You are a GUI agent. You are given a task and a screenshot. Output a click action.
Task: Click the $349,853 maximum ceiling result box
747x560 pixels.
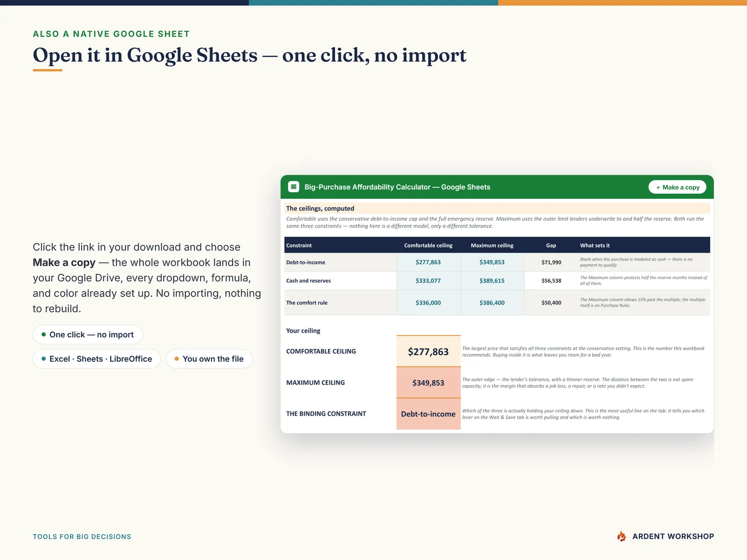point(429,383)
